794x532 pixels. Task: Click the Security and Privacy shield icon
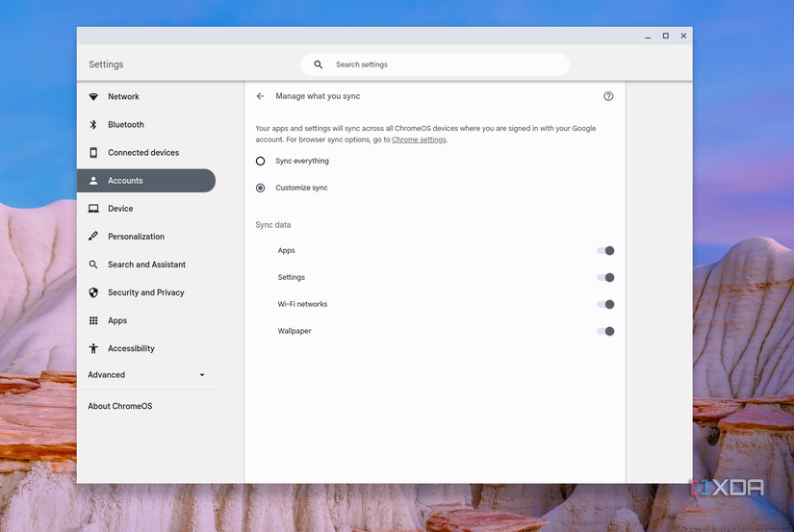93,292
